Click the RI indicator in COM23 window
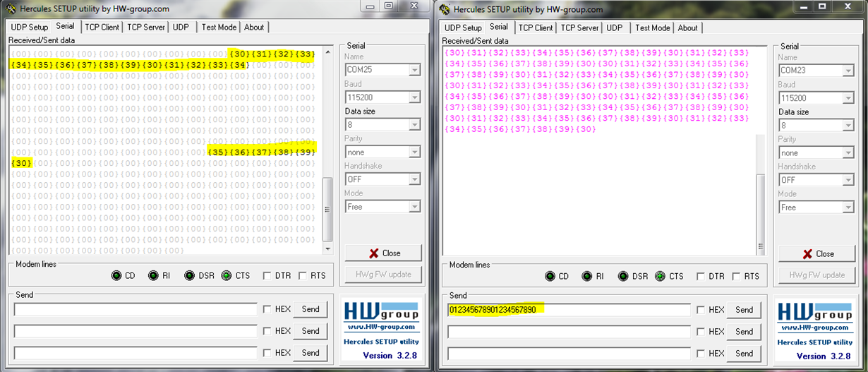868x372 pixels. click(587, 276)
